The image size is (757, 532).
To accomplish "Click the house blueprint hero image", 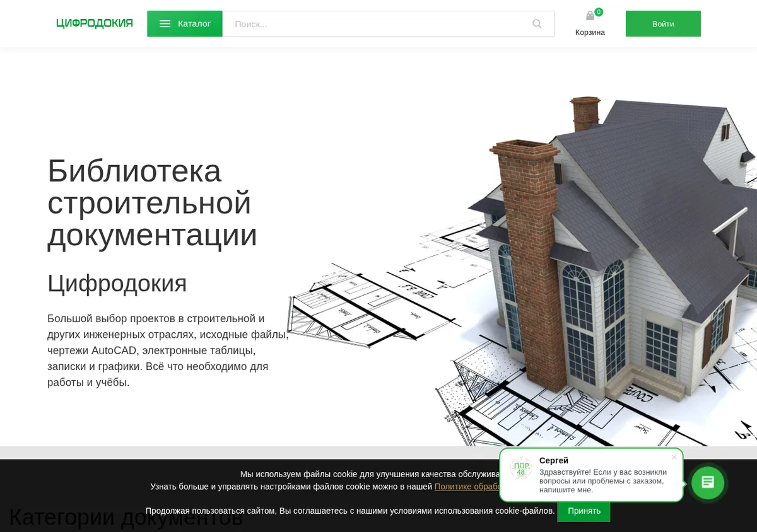I will click(522, 271).
